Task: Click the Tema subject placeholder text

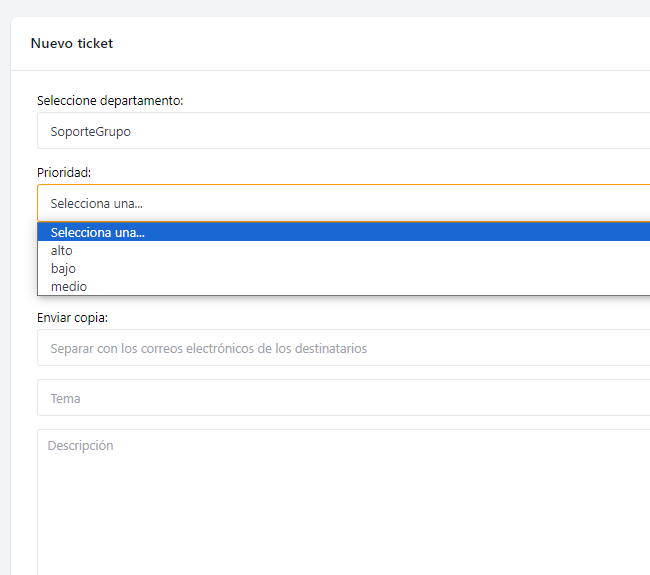Action: tap(66, 398)
